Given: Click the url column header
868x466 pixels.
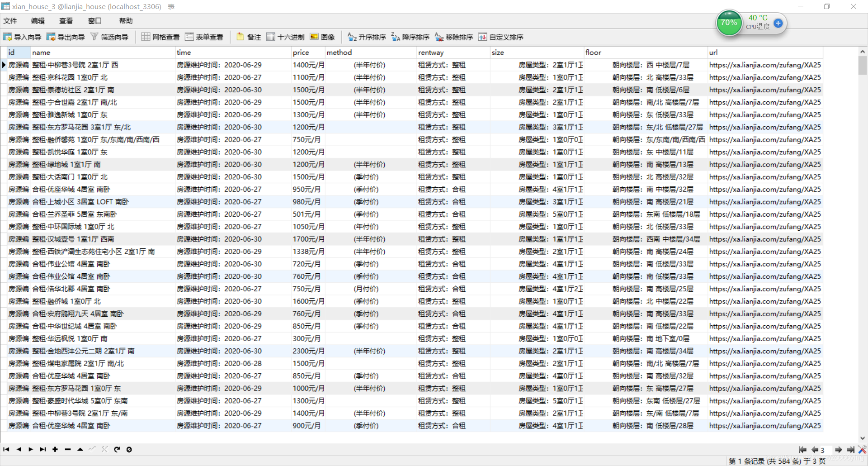Looking at the screenshot, I should [765, 52].
